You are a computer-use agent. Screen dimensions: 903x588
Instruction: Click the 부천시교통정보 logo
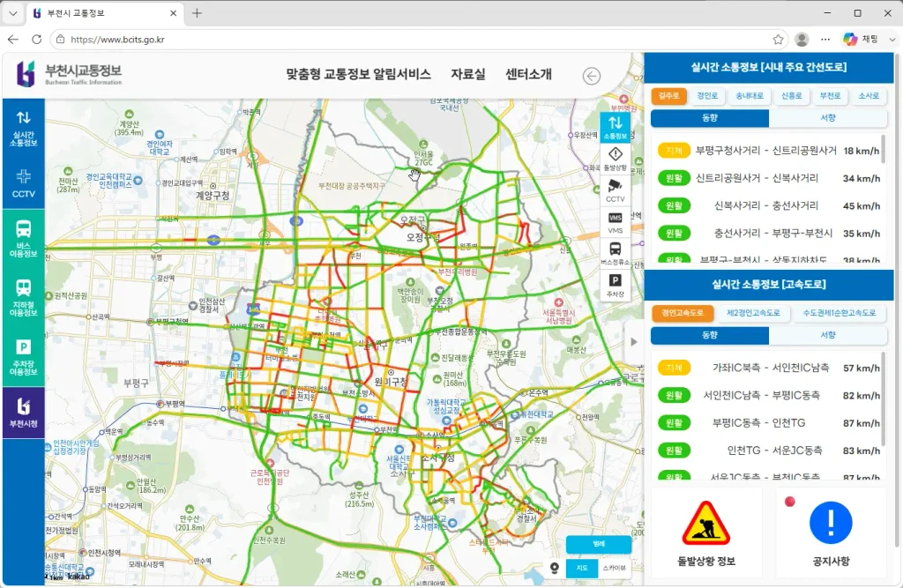pyautogui.click(x=70, y=74)
